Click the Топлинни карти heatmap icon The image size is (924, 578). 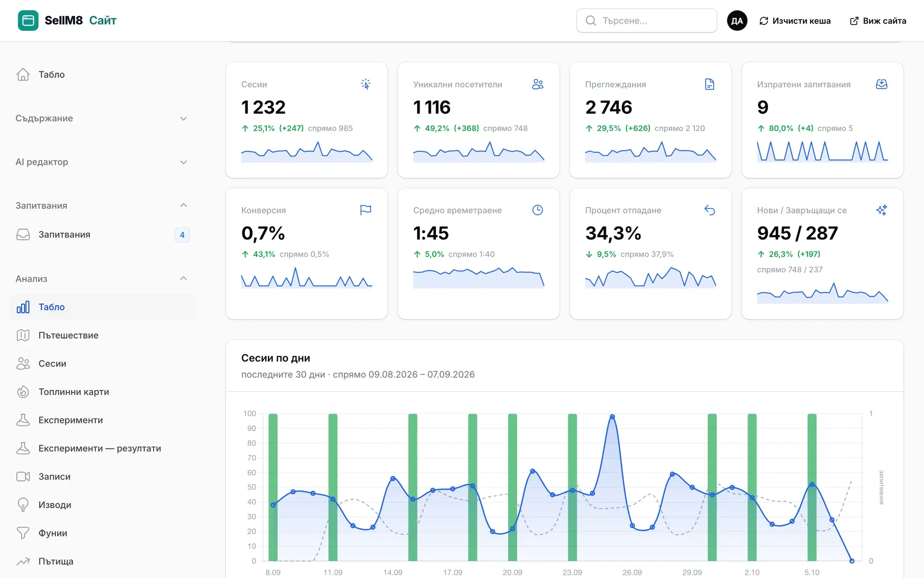click(x=23, y=392)
